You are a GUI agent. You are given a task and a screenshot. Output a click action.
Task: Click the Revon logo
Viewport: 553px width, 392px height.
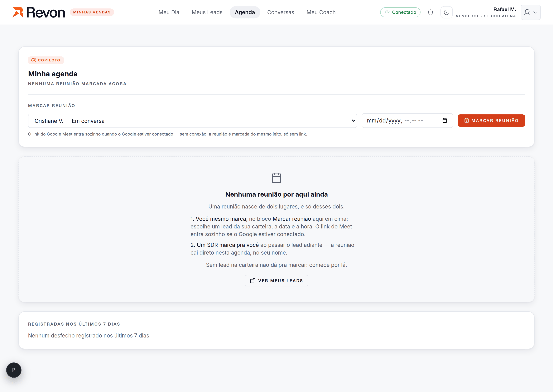coord(39,12)
